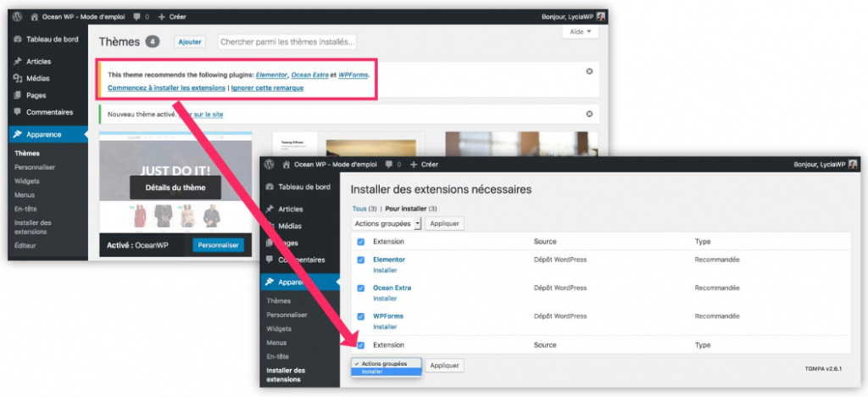Open the Elementor plugin name link
This screenshot has height=397, width=868.
point(389,260)
